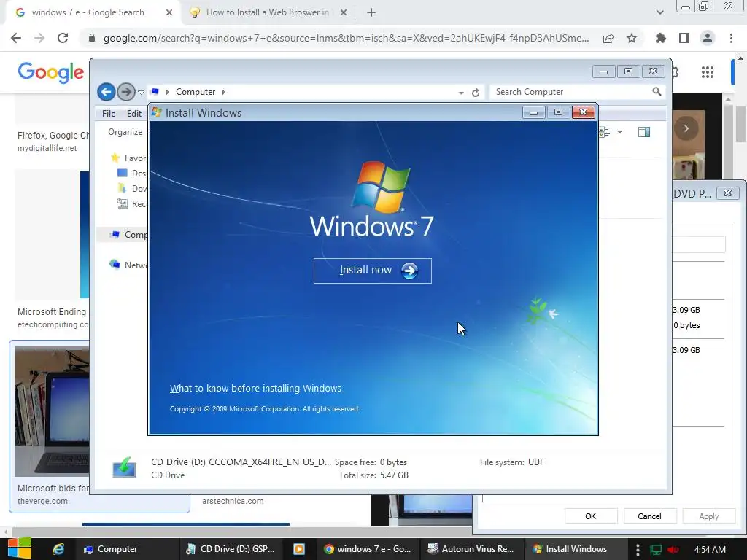Share this page from Chrome address bar
This screenshot has height=560, width=747.
[x=608, y=38]
